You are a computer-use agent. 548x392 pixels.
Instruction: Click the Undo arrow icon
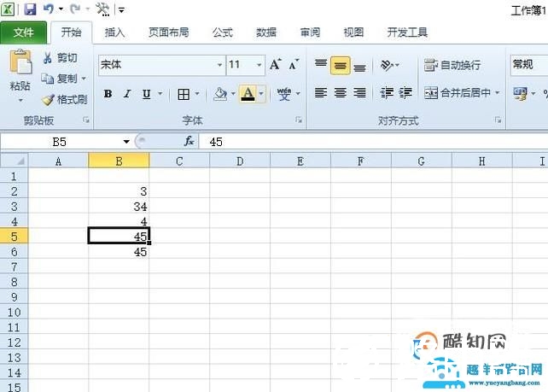(x=49, y=9)
